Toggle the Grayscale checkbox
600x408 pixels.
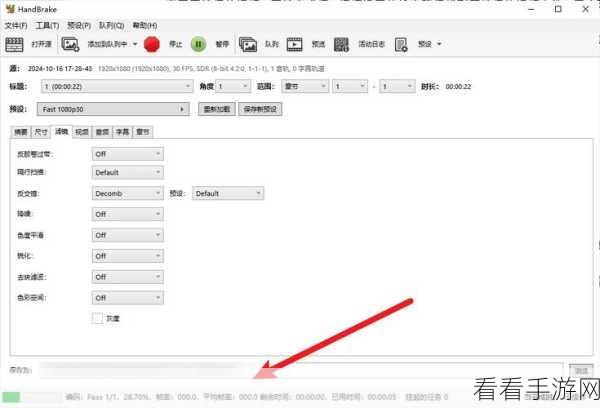[97, 318]
